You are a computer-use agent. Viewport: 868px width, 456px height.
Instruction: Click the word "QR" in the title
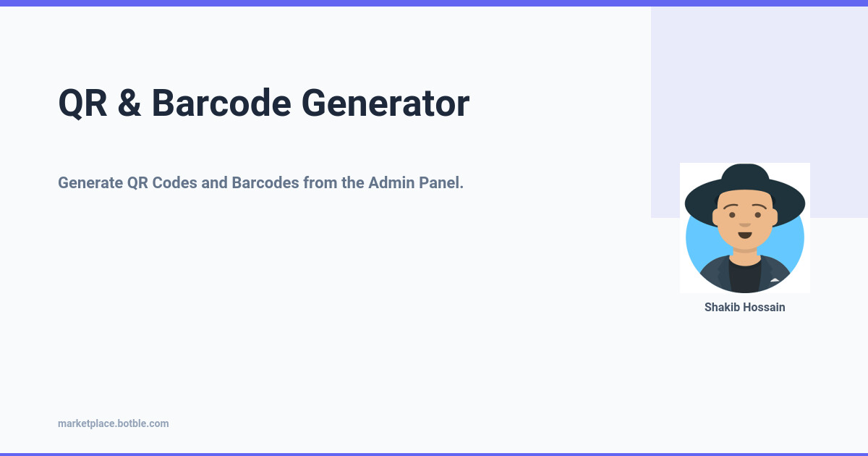click(82, 103)
